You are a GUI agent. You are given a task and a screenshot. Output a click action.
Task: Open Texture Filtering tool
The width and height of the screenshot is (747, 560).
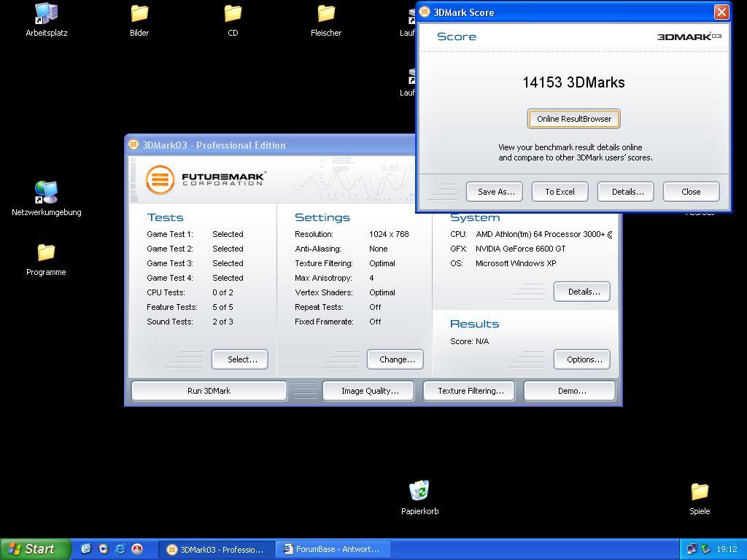[471, 391]
